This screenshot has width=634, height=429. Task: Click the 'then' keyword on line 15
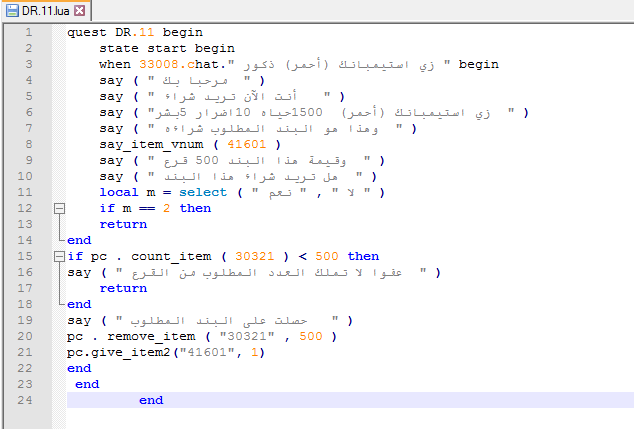[363, 256]
